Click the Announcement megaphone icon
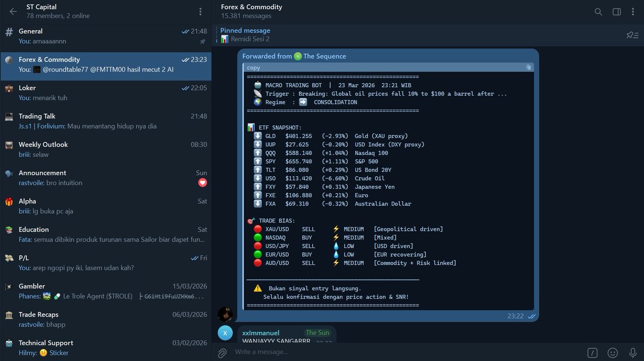Screen dimensions: 644x361 pos(9,173)
